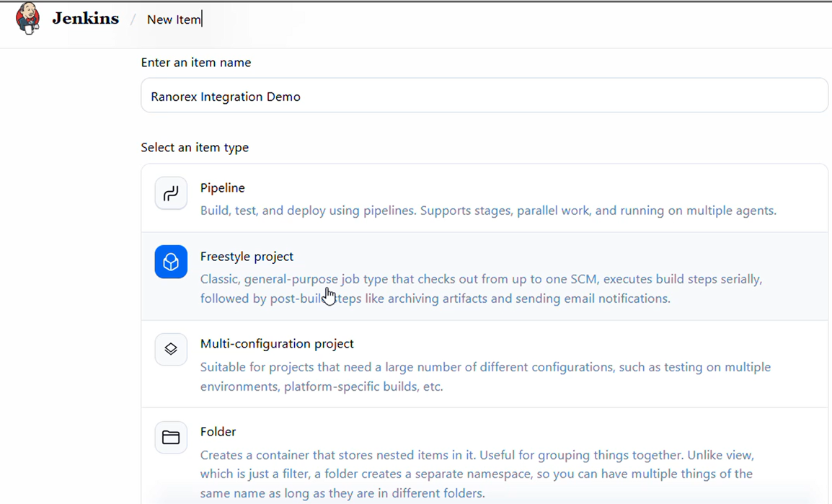Click the 'Enter an item name' label
This screenshot has width=832, height=504.
coord(196,63)
